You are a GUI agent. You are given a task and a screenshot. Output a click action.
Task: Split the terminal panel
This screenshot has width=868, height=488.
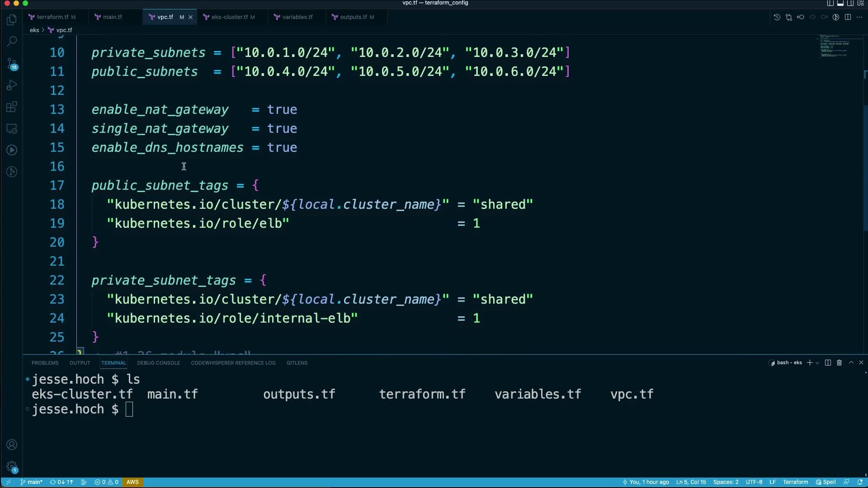[x=828, y=363]
